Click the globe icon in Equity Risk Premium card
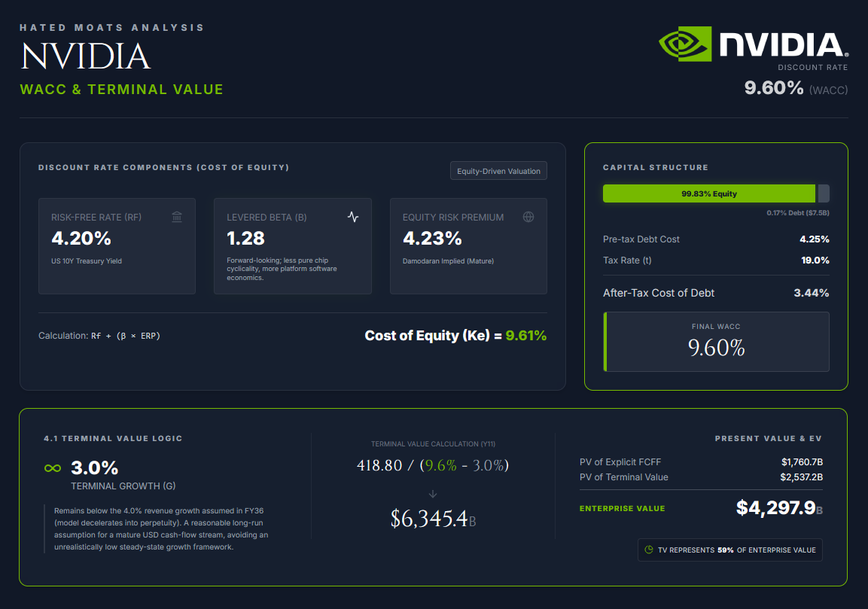Image resolution: width=868 pixels, height=609 pixels. tap(528, 217)
